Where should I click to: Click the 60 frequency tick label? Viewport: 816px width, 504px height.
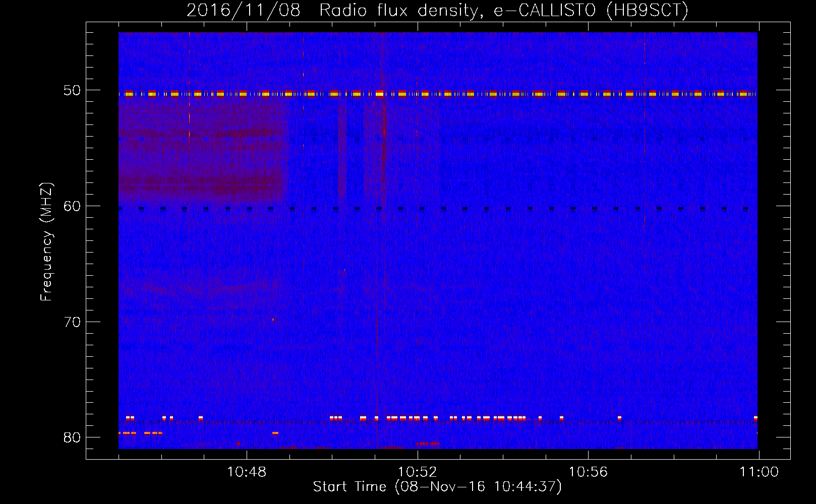(72, 206)
